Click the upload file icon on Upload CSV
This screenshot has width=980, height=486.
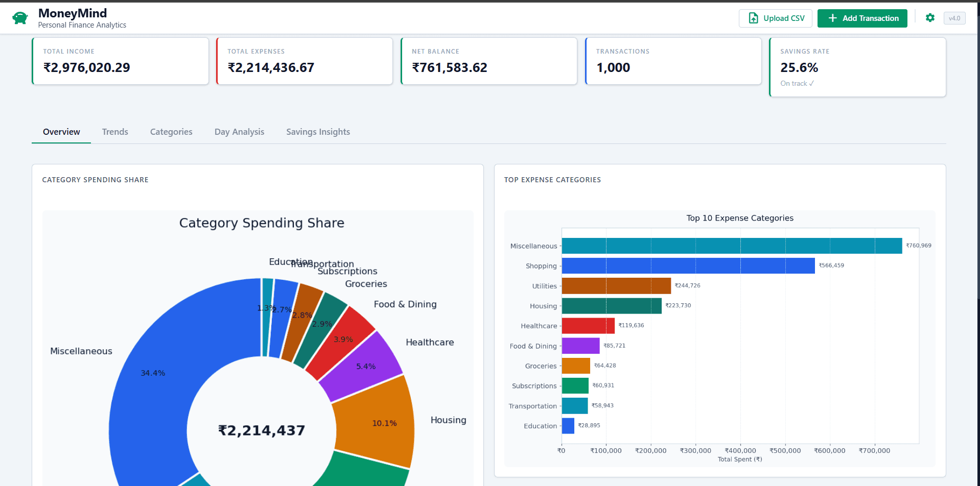pyautogui.click(x=753, y=17)
